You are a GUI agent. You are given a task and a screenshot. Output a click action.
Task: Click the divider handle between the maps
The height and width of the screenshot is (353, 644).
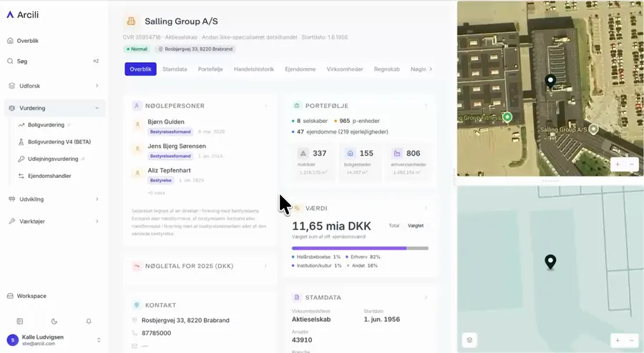pos(550,181)
